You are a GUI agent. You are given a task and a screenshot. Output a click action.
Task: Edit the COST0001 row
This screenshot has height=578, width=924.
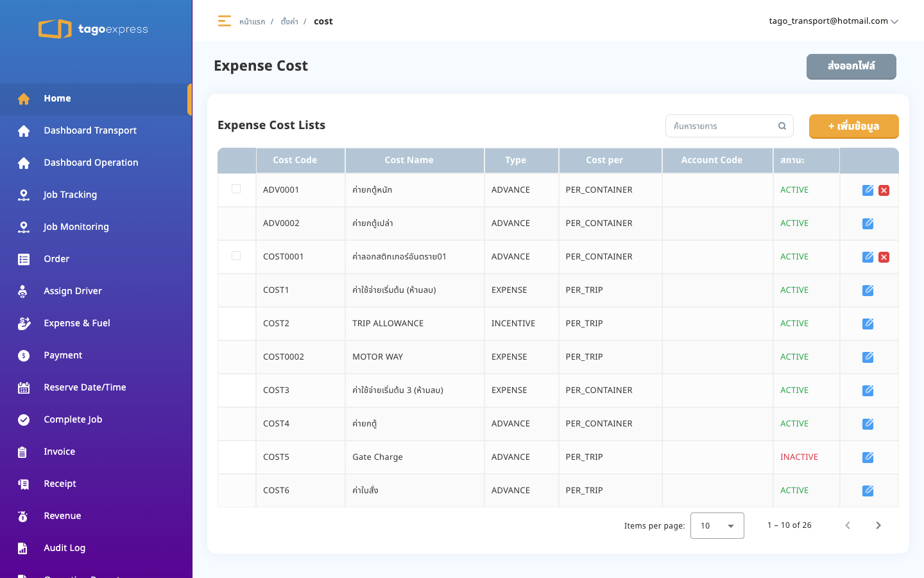pos(868,257)
